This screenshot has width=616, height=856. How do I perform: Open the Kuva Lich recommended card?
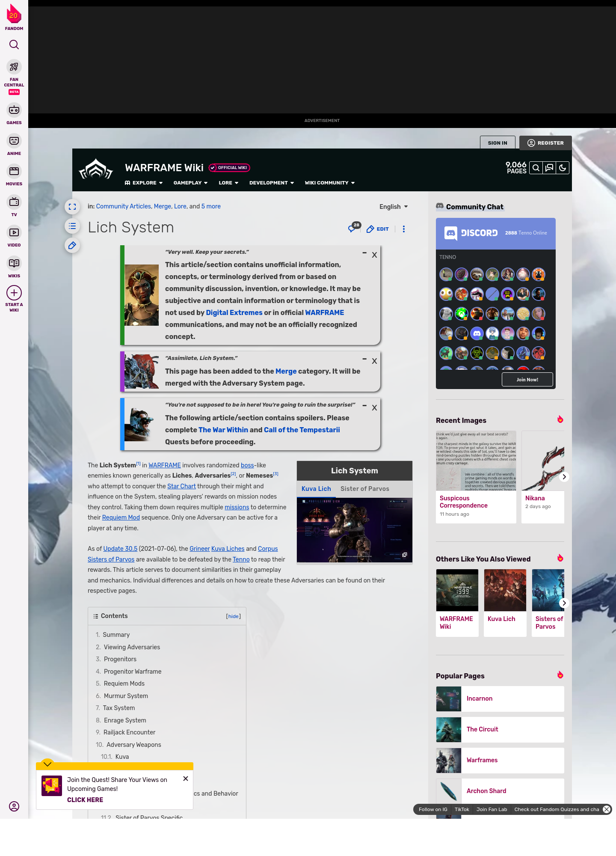pyautogui.click(x=505, y=603)
